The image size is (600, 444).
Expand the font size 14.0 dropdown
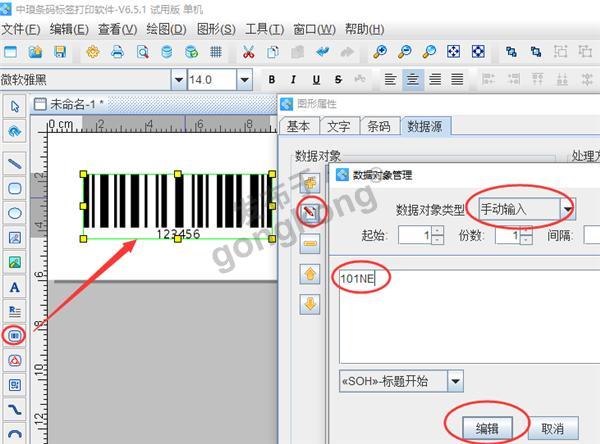coord(245,80)
